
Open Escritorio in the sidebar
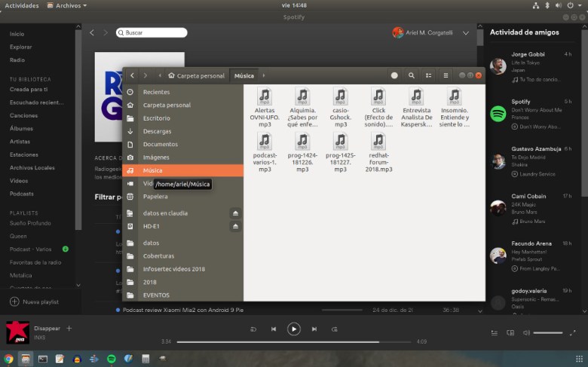pyautogui.click(x=182, y=118)
